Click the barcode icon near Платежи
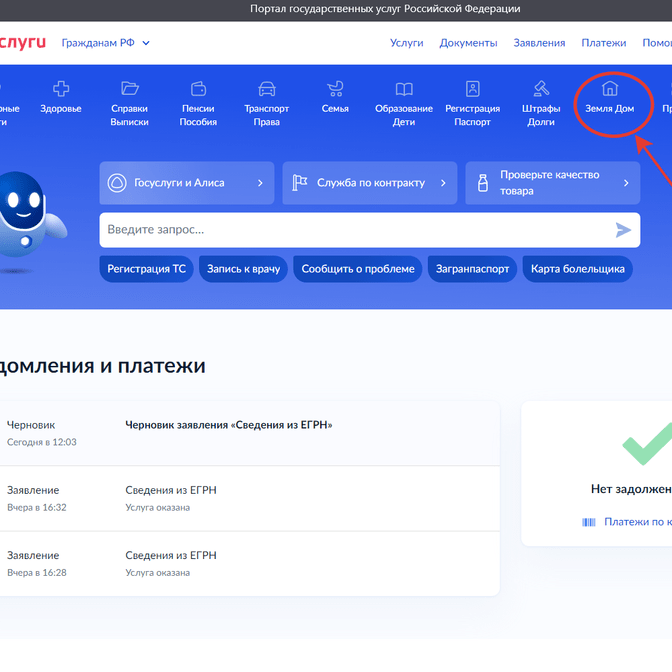 (x=588, y=522)
